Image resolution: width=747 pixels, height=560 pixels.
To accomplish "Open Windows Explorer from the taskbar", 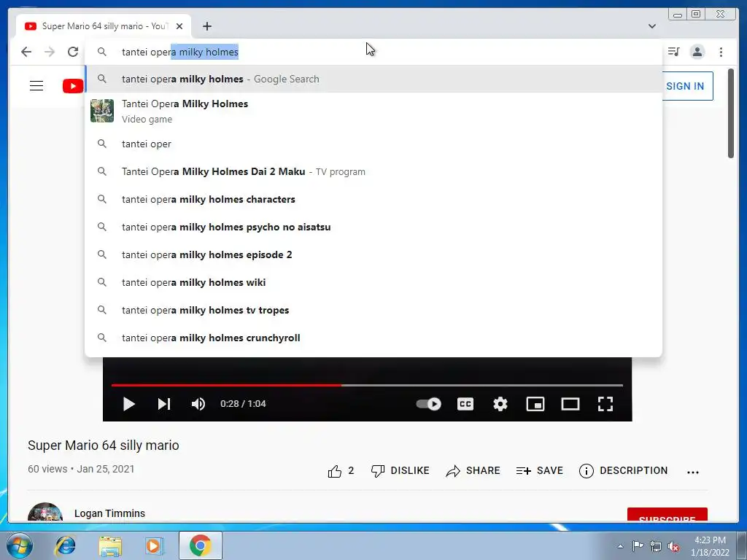I will click(x=110, y=545).
